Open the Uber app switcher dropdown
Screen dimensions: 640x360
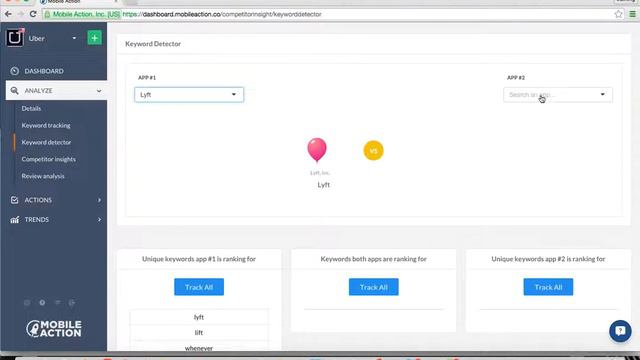click(x=74, y=38)
